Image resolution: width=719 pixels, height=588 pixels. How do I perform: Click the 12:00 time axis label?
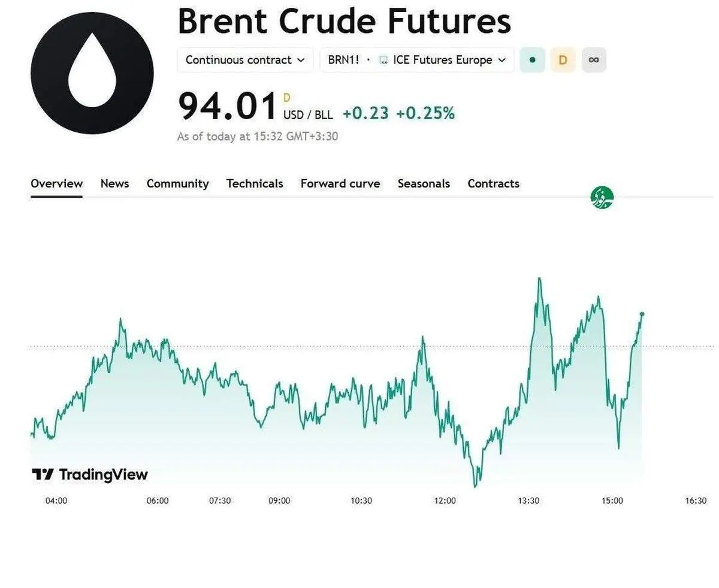tap(445, 501)
